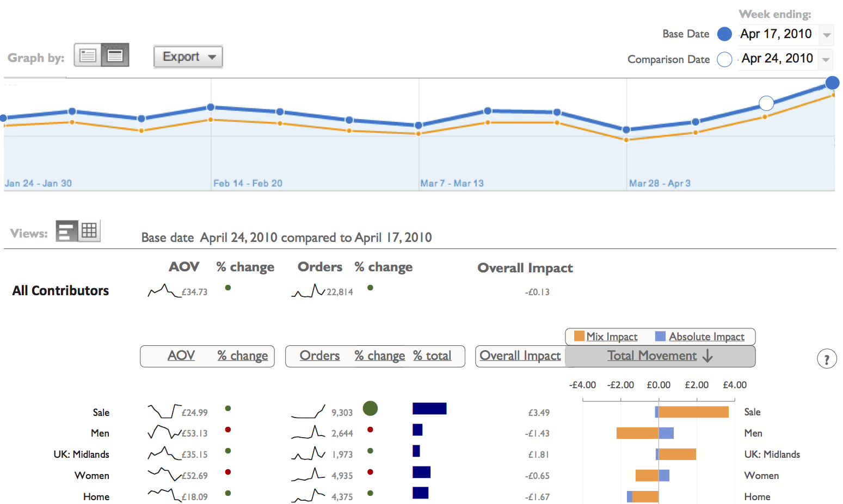The height and width of the screenshot is (504, 843).
Task: Click the orange Men mix impact bar
Action: coord(637,433)
